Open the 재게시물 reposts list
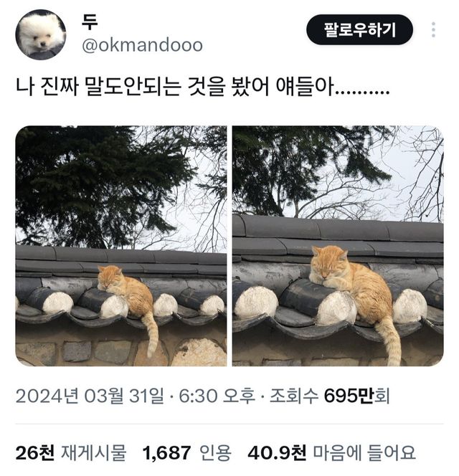This screenshot has width=459, height=476. (x=93, y=452)
